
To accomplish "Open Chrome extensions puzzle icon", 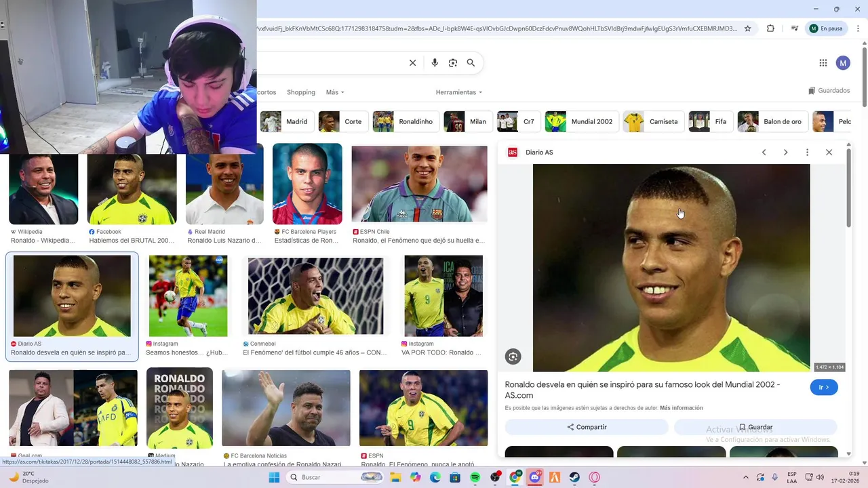I will pos(770,28).
